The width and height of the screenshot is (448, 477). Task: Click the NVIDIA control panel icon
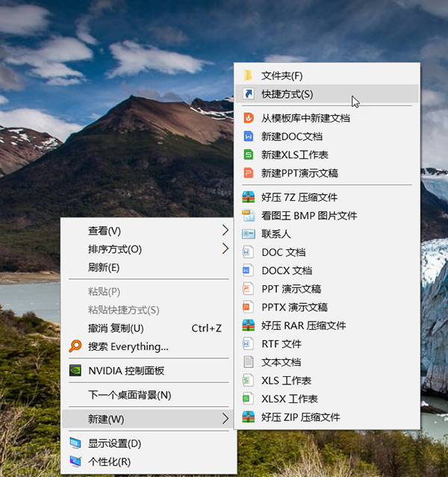pos(75,370)
